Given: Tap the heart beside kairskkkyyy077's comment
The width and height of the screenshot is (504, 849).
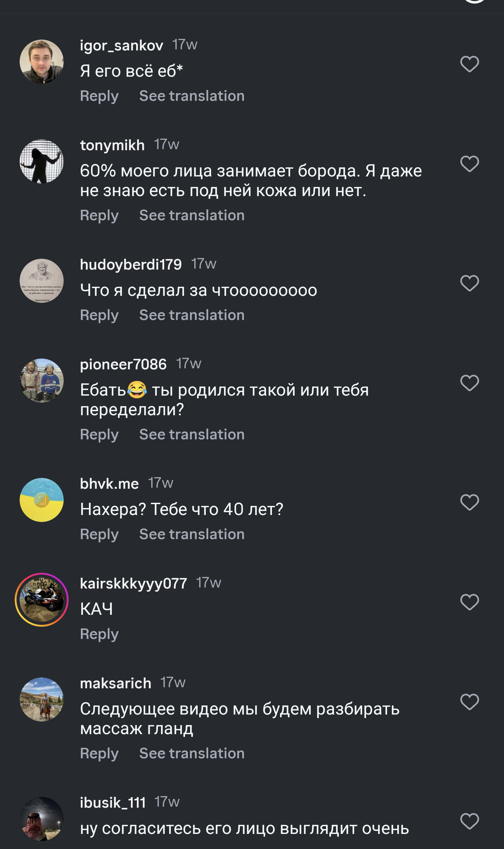Looking at the screenshot, I should pos(469,602).
